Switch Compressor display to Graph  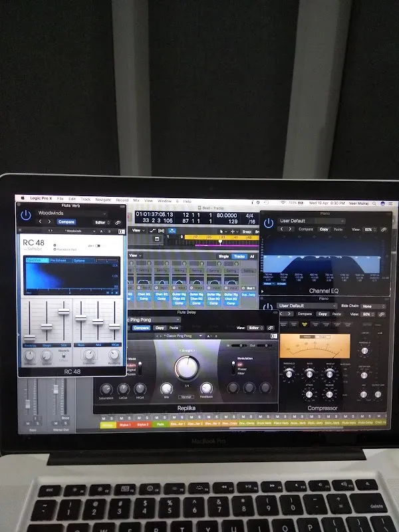point(323,336)
